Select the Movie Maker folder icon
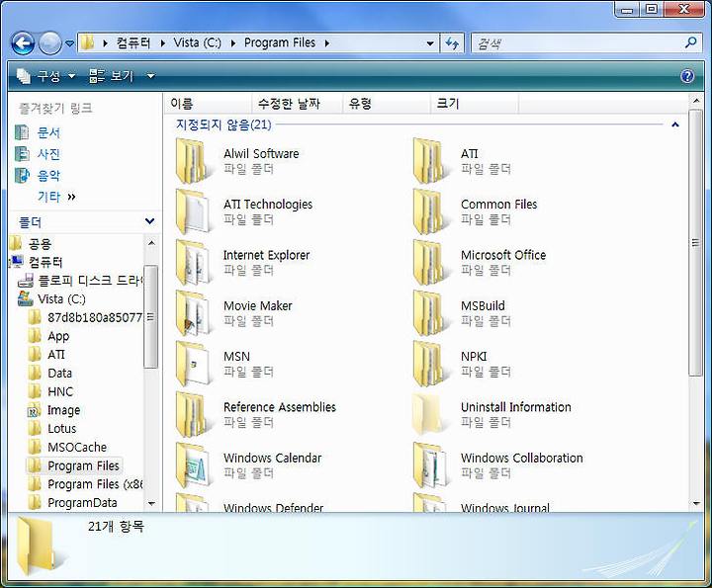The height and width of the screenshot is (588, 712). click(193, 313)
